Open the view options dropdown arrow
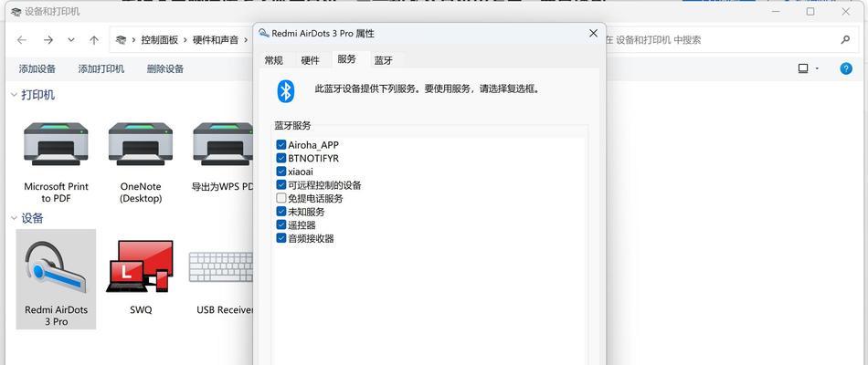 (817, 69)
